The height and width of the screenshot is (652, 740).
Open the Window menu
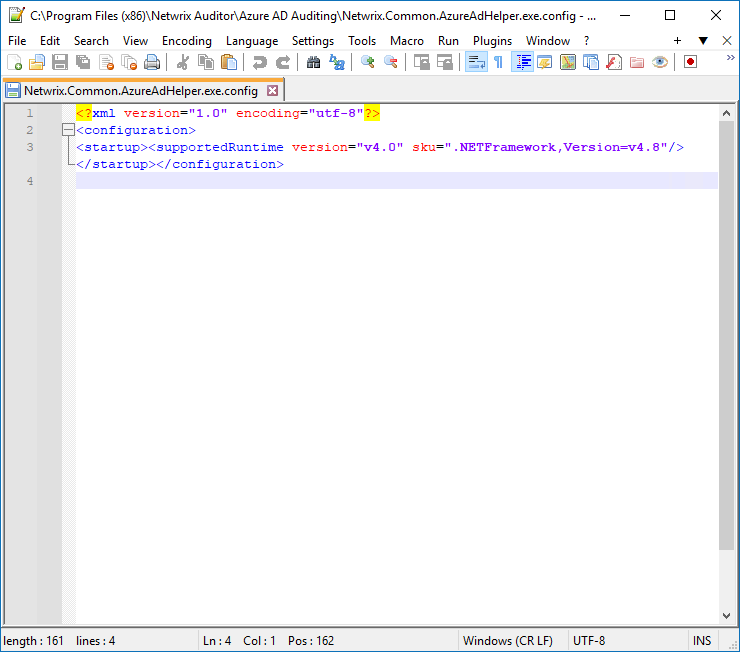click(548, 41)
